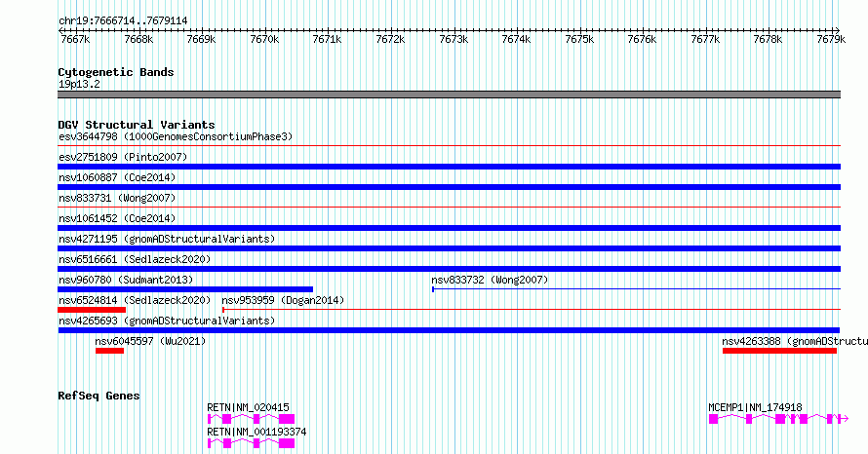Click the 19p13.2 cytogenetic band bar
The image size is (868, 454).
[449, 95]
